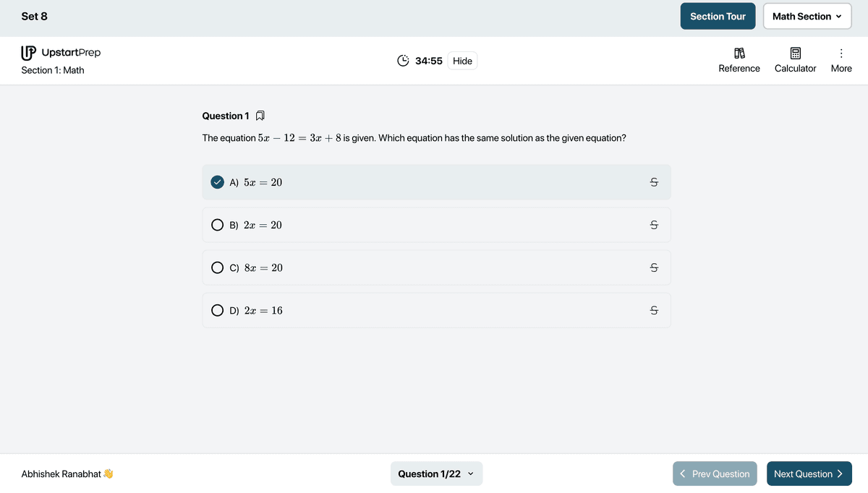
Task: Expand the Math Section dropdown
Action: tap(807, 16)
